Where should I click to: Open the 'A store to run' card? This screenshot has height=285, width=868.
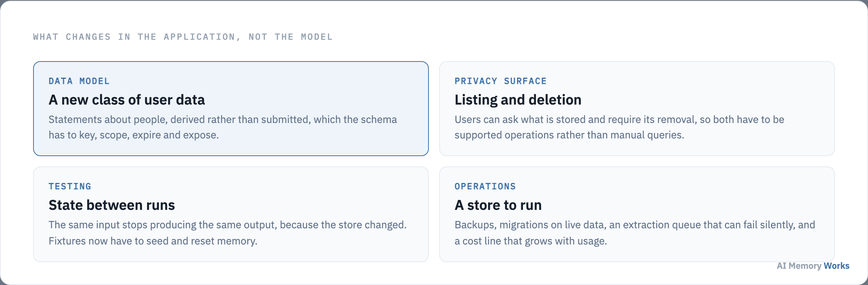click(x=637, y=214)
